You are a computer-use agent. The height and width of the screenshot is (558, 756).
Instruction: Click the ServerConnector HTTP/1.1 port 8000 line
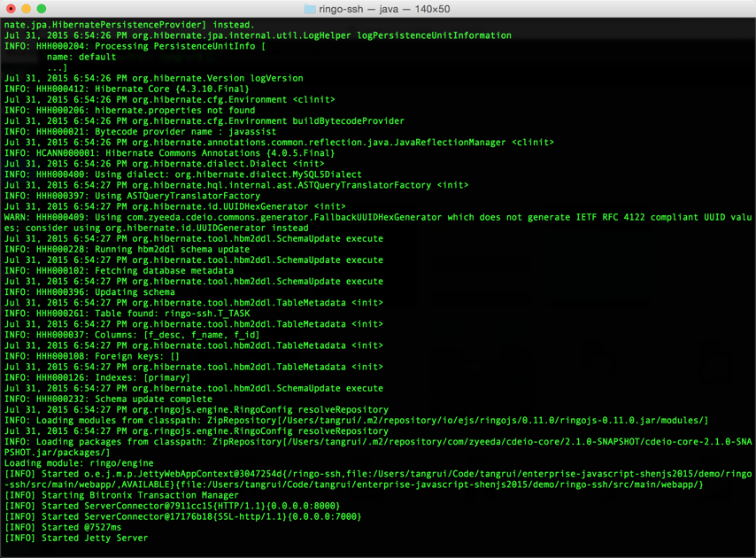[172, 506]
